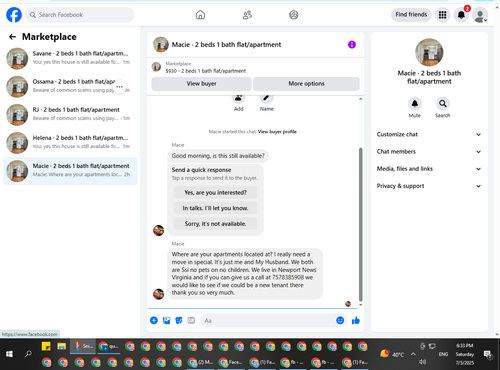The height and width of the screenshot is (370, 500).
Task: Expand the Privacy & support section
Action: pyautogui.click(x=429, y=186)
